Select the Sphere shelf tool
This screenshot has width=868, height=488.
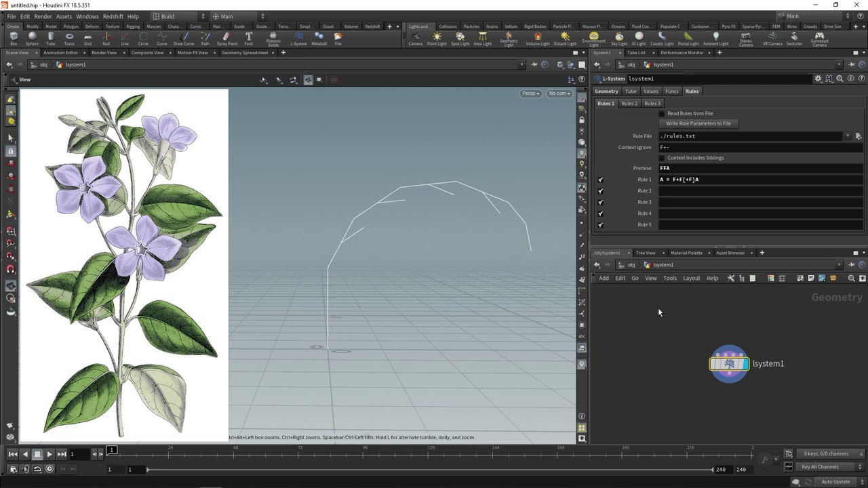[32, 39]
